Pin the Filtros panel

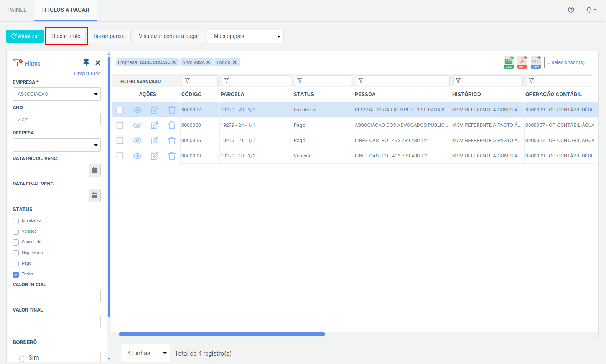(86, 62)
